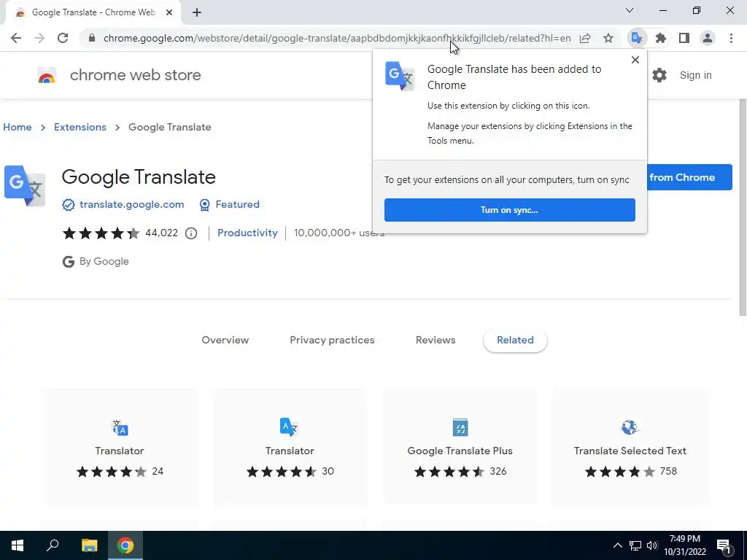
Task: Open the tab search chevron
Action: coord(630,10)
